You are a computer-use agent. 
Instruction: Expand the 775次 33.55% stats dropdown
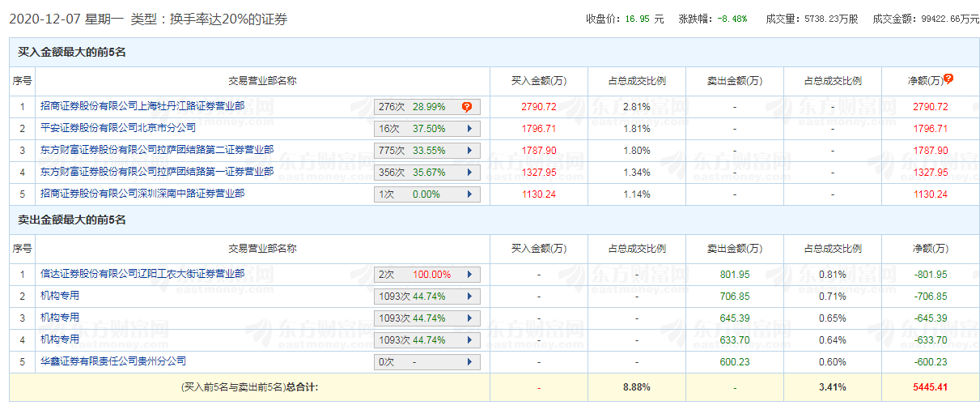[469, 151]
